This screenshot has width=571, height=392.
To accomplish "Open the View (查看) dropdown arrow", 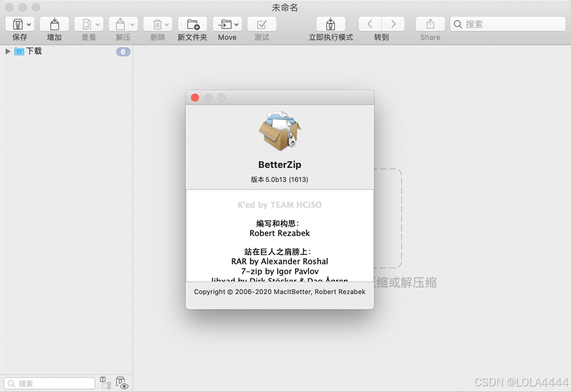I will click(x=98, y=25).
